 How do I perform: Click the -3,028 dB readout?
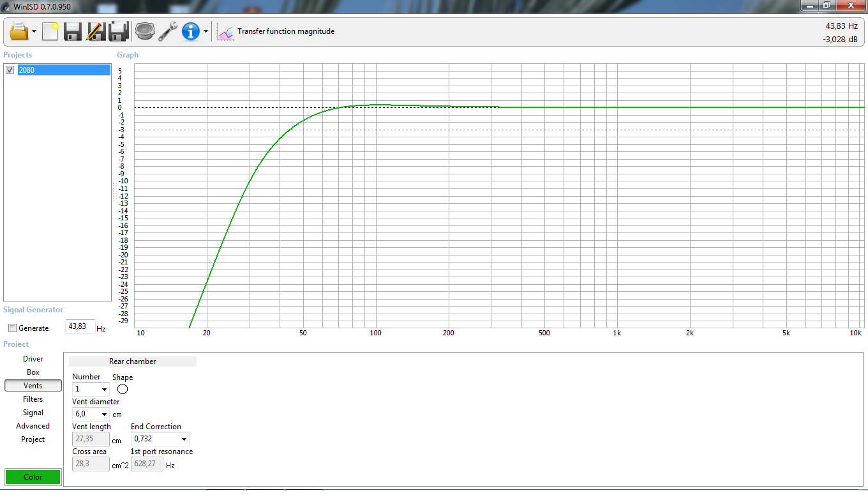point(840,40)
